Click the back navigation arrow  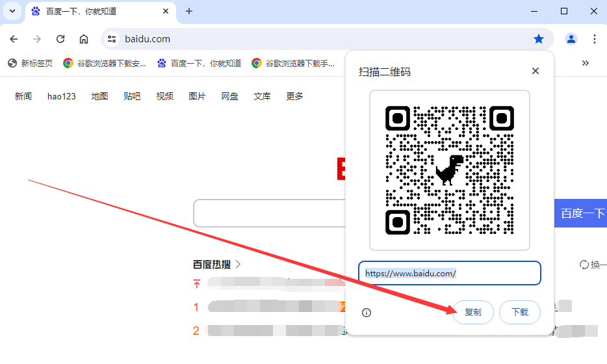point(14,39)
